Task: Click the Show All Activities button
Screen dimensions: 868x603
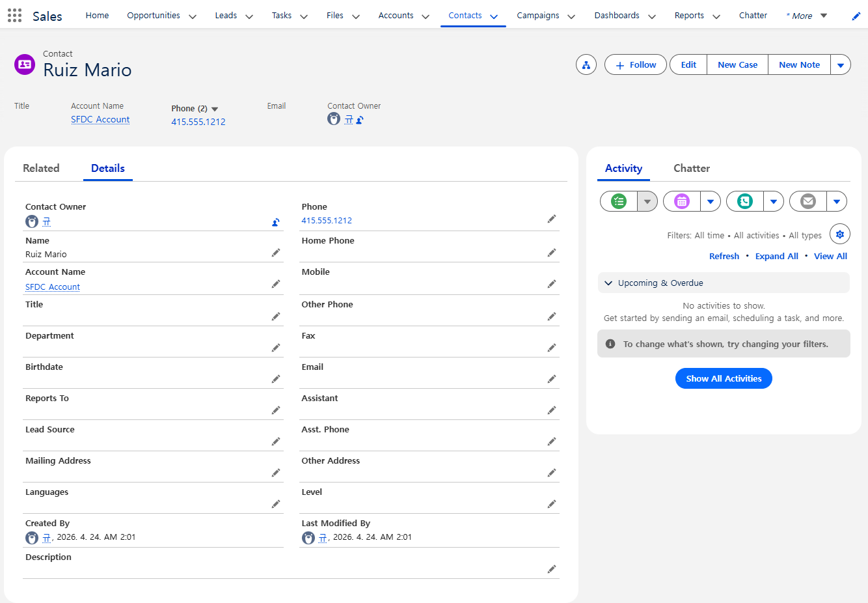Action: 723,378
